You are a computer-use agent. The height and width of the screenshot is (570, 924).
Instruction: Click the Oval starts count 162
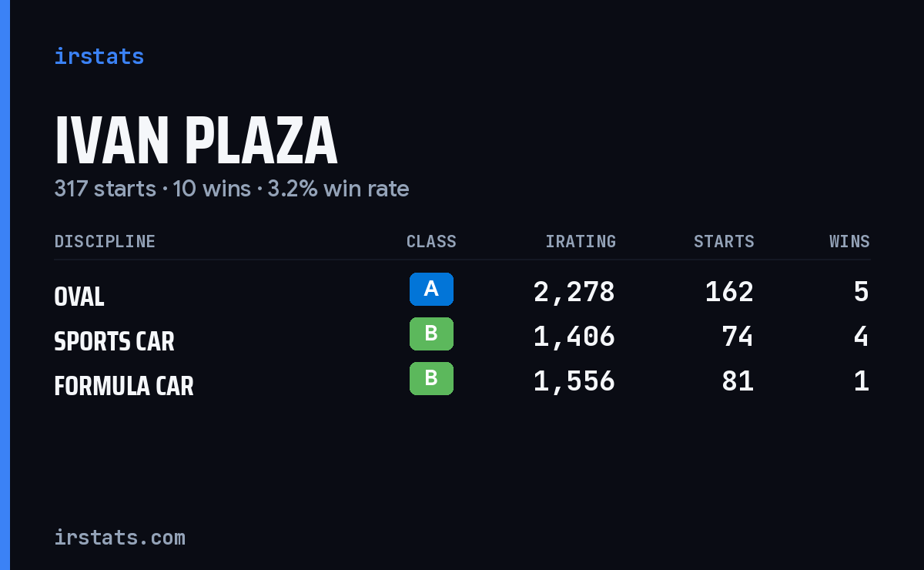pos(730,292)
